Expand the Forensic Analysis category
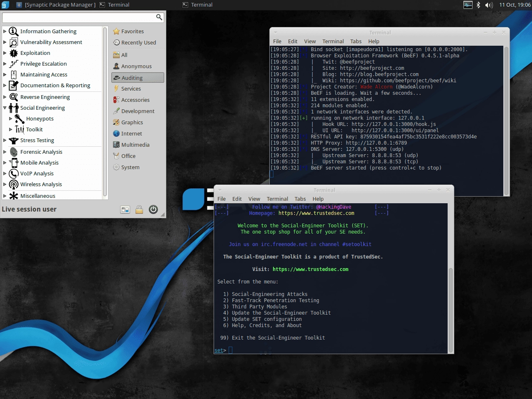The image size is (532, 399). coord(5,152)
